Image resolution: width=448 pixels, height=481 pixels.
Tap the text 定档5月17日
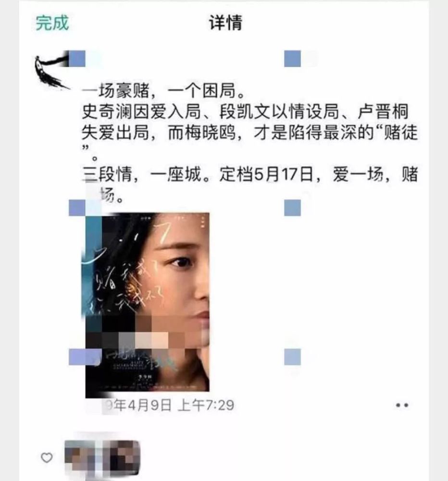point(266,174)
